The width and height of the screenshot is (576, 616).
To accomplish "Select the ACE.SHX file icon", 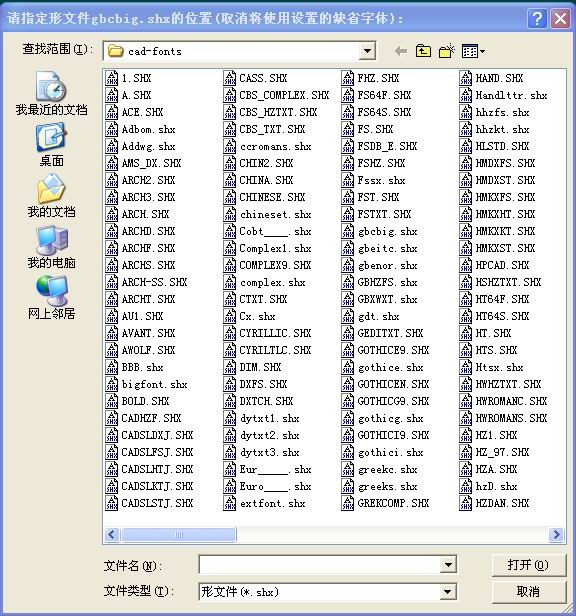I will click(112, 112).
